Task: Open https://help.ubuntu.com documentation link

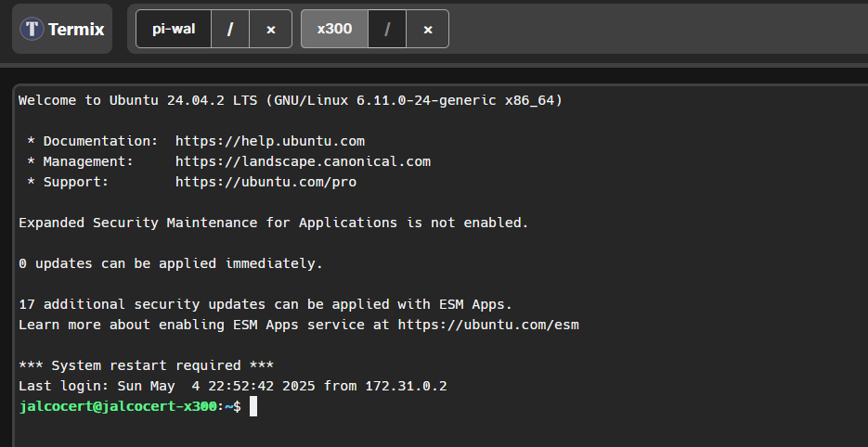Action: [270, 141]
